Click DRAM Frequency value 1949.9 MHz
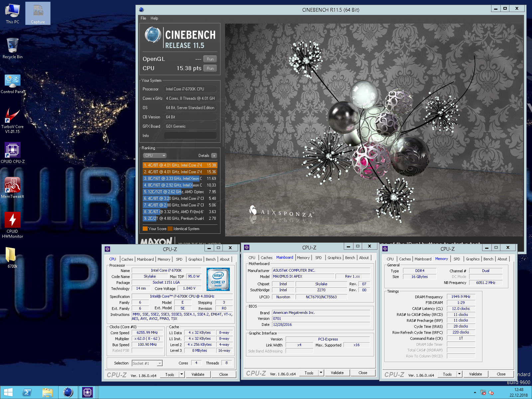Viewport: 532px width, 399px height. 461,297
